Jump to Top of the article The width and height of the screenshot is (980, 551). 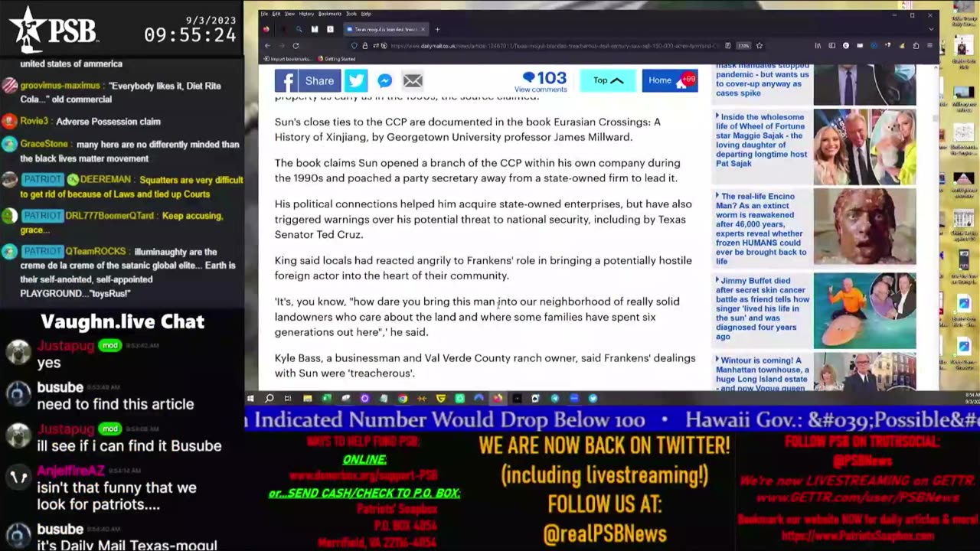pos(609,80)
